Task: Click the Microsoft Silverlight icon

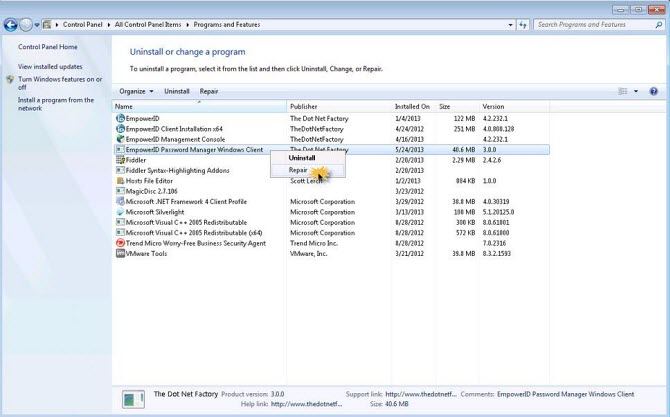Action: pos(120,212)
